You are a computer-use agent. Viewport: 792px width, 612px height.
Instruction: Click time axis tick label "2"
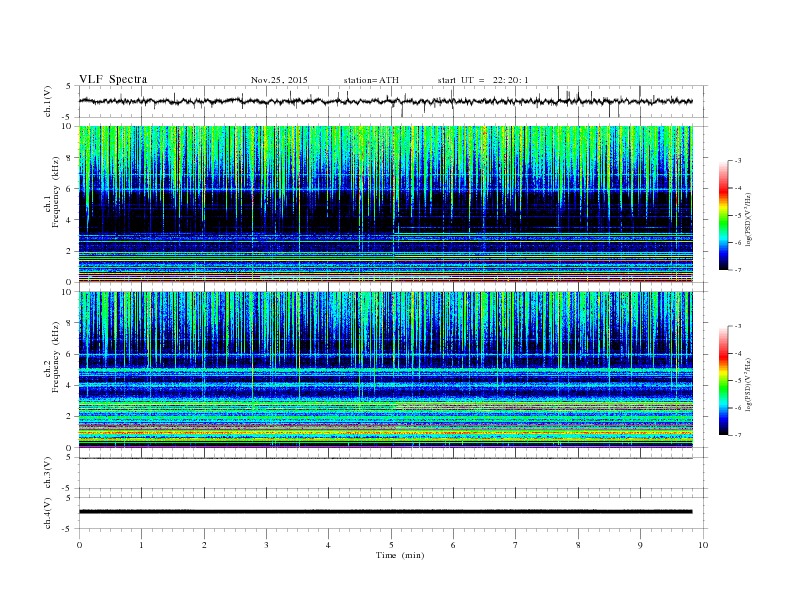point(204,545)
